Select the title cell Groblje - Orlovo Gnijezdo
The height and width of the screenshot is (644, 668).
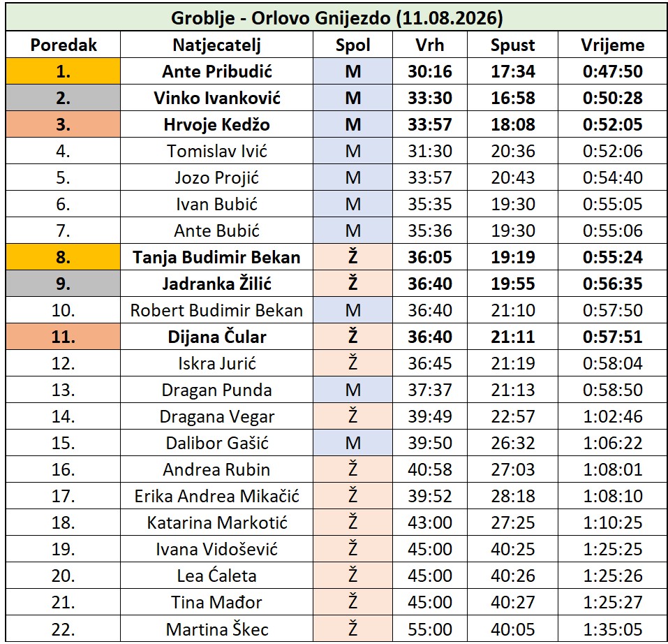(336, 18)
